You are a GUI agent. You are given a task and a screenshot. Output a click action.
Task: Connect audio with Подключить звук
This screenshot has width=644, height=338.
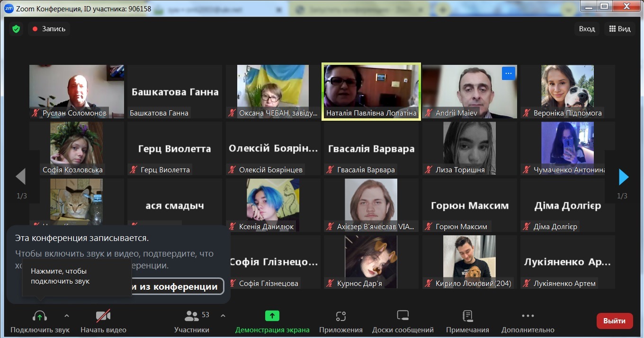point(40,316)
